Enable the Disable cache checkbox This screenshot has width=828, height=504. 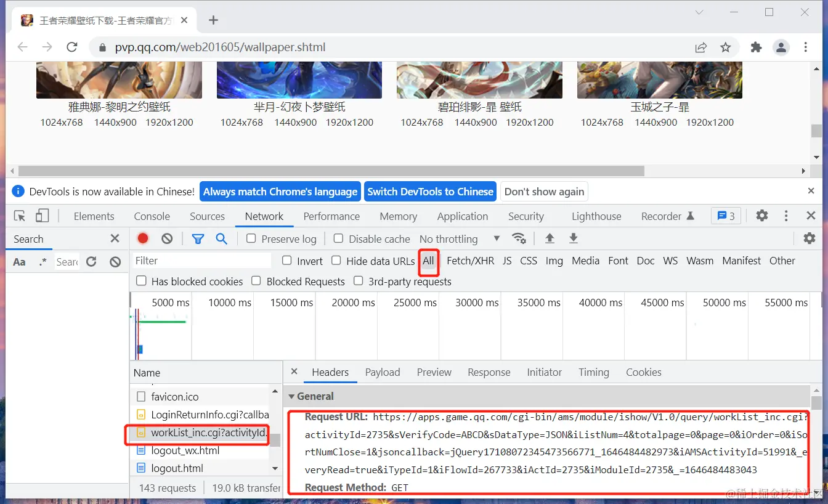click(x=338, y=238)
